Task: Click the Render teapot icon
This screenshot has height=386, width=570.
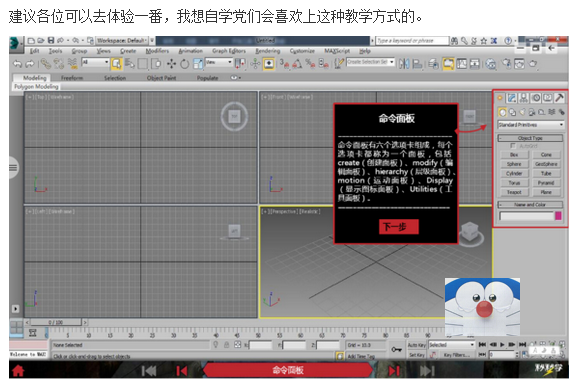Action: point(533,64)
